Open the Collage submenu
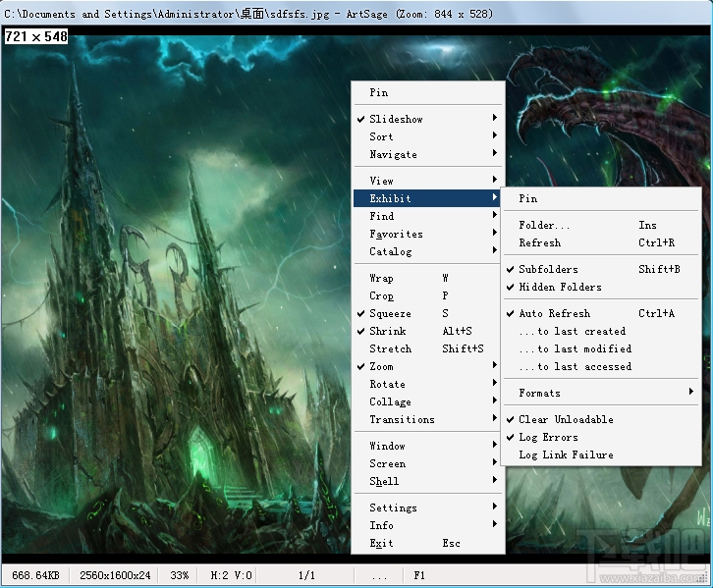Image resolution: width=713 pixels, height=588 pixels. click(428, 401)
